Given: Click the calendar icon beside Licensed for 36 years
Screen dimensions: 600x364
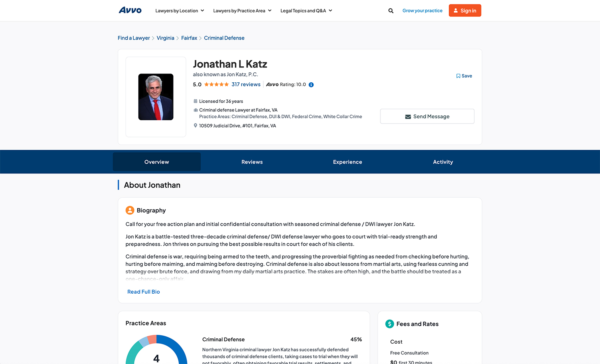Looking at the screenshot, I should tap(195, 101).
